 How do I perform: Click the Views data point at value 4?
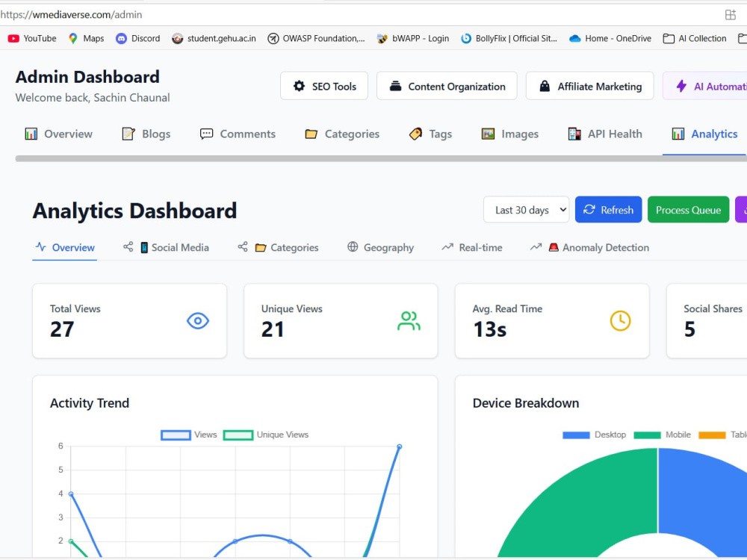point(71,494)
